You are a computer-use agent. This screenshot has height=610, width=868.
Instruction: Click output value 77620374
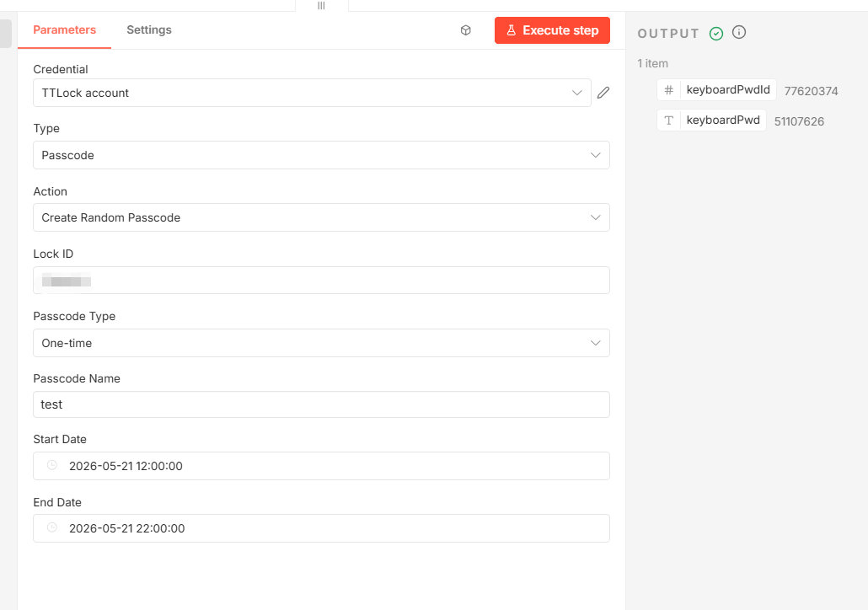(811, 91)
